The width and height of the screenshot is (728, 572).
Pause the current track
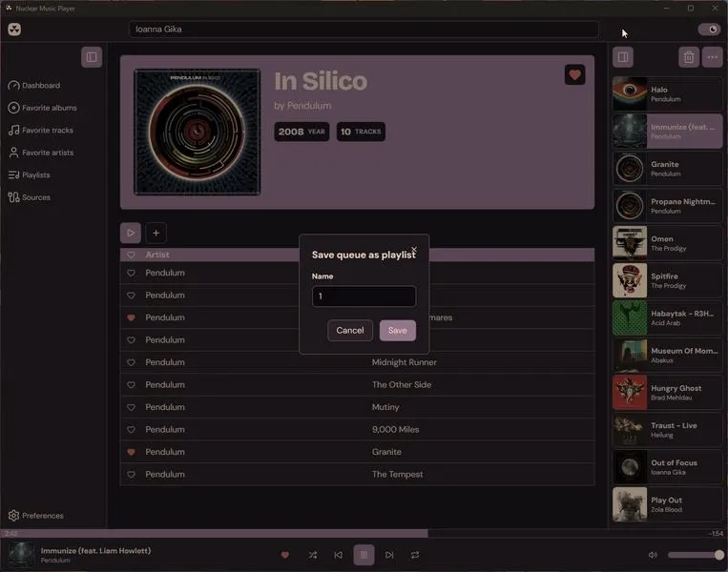364,555
